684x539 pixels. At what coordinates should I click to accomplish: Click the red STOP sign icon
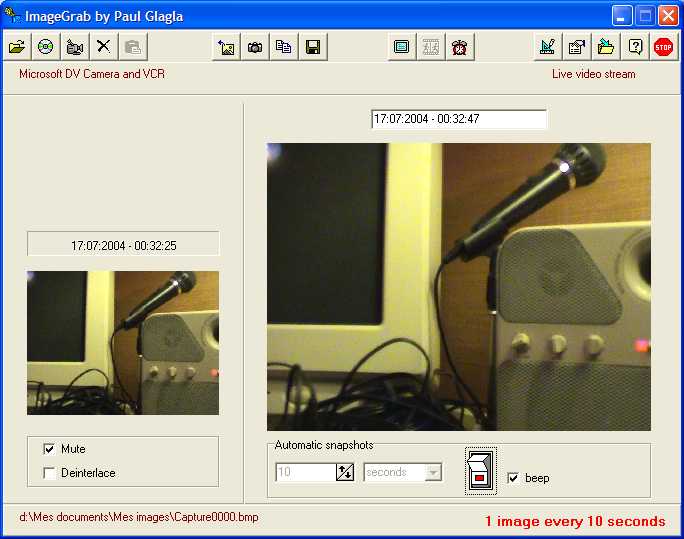point(663,46)
